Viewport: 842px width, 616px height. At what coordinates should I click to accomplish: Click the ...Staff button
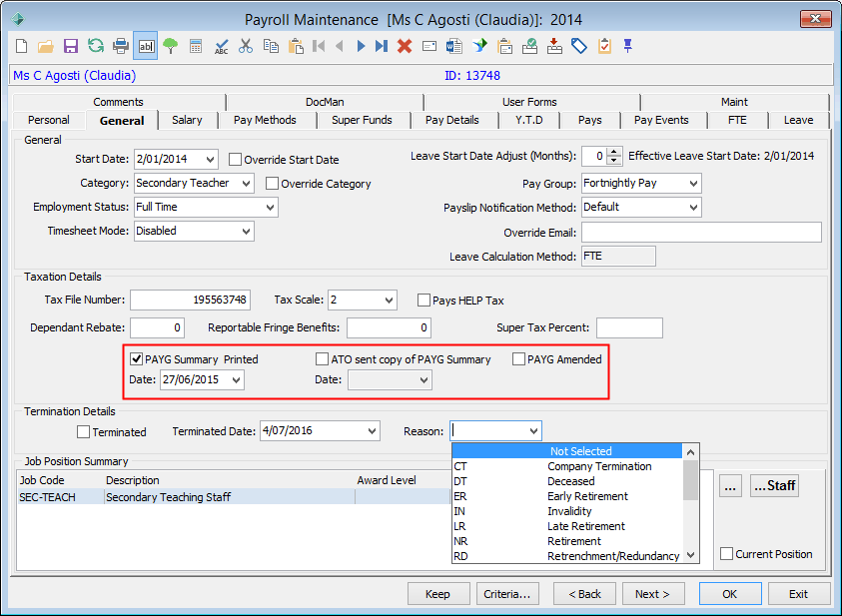[x=774, y=485]
